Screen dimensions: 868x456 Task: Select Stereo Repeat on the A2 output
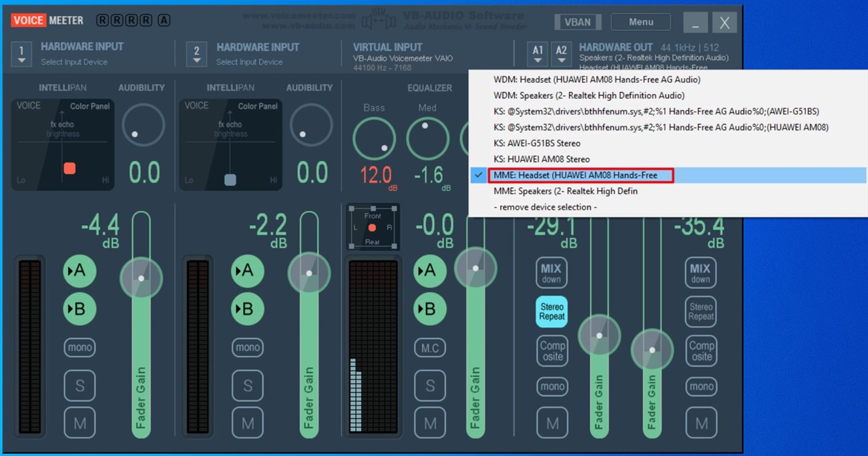(701, 312)
